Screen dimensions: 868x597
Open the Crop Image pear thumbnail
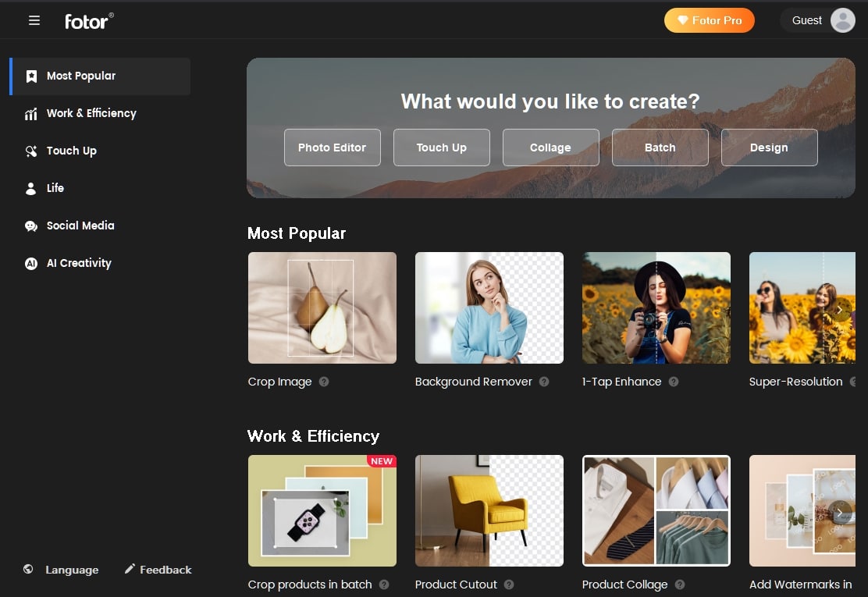click(322, 308)
